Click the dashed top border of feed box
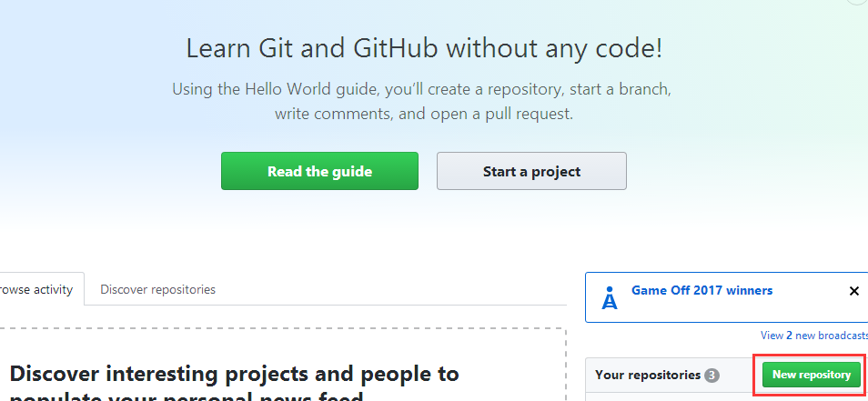 273,328
